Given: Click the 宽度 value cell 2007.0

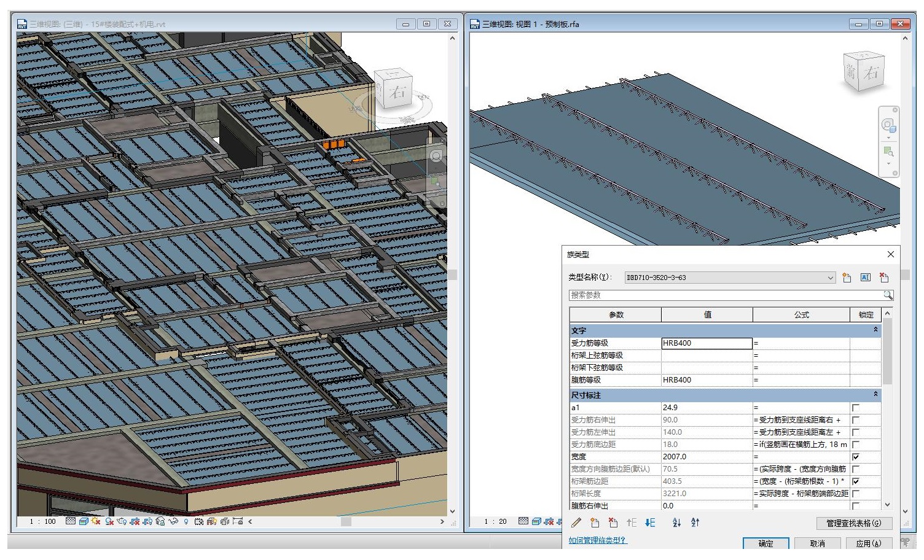Looking at the screenshot, I should click(x=707, y=457).
